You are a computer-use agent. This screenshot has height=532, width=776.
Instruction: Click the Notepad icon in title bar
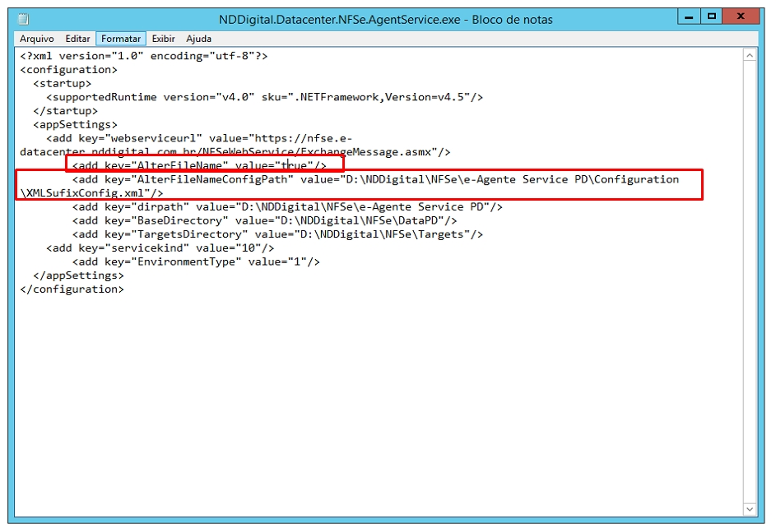[x=24, y=19]
